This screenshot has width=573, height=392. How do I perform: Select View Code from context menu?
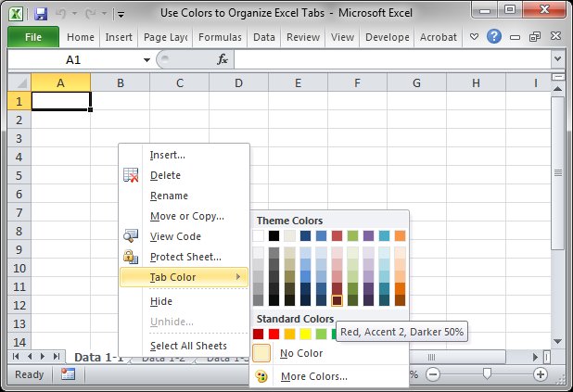(x=174, y=236)
